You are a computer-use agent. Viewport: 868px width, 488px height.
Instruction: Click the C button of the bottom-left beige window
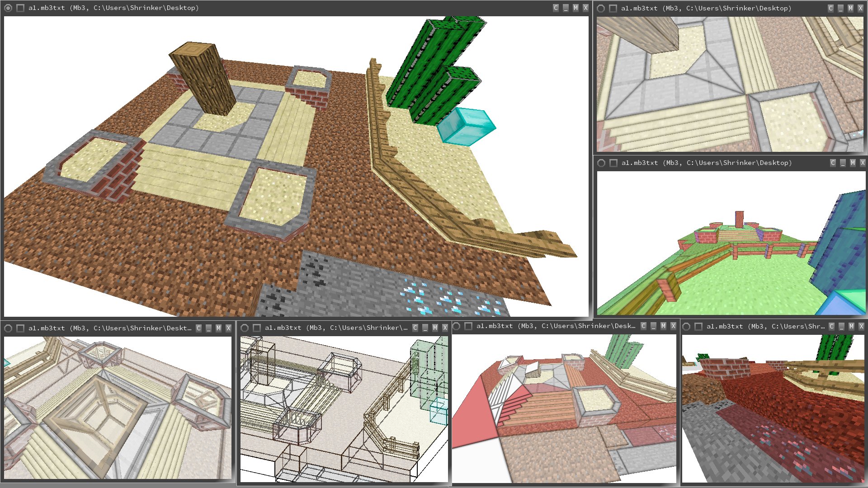pos(198,328)
